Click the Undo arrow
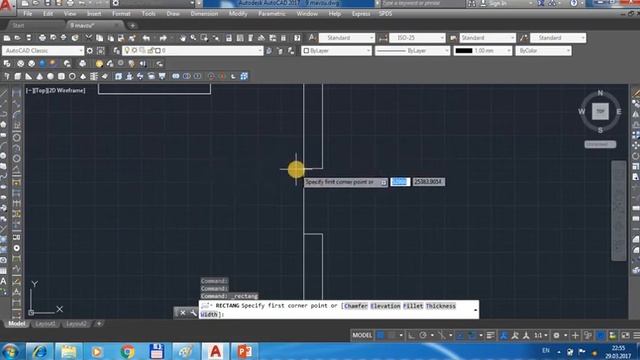This screenshot has height=360, width=640. pyautogui.click(x=146, y=38)
